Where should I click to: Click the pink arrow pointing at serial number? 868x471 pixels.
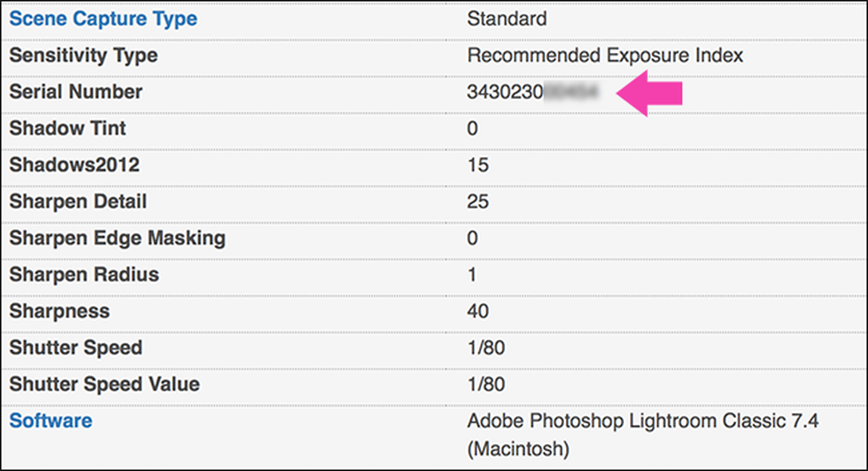point(649,93)
